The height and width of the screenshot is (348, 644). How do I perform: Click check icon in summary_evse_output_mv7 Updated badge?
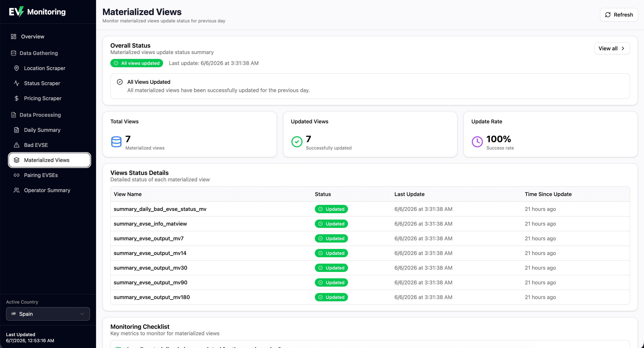tap(320, 238)
